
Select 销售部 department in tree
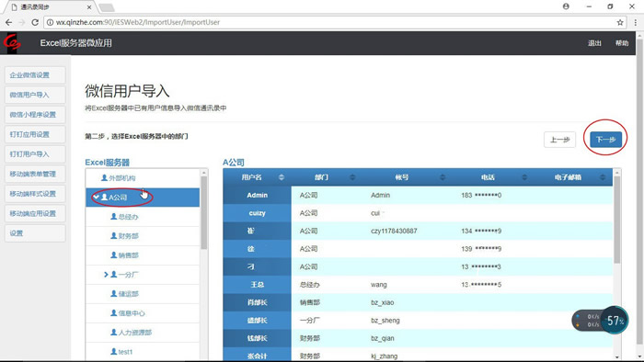[x=143, y=255]
